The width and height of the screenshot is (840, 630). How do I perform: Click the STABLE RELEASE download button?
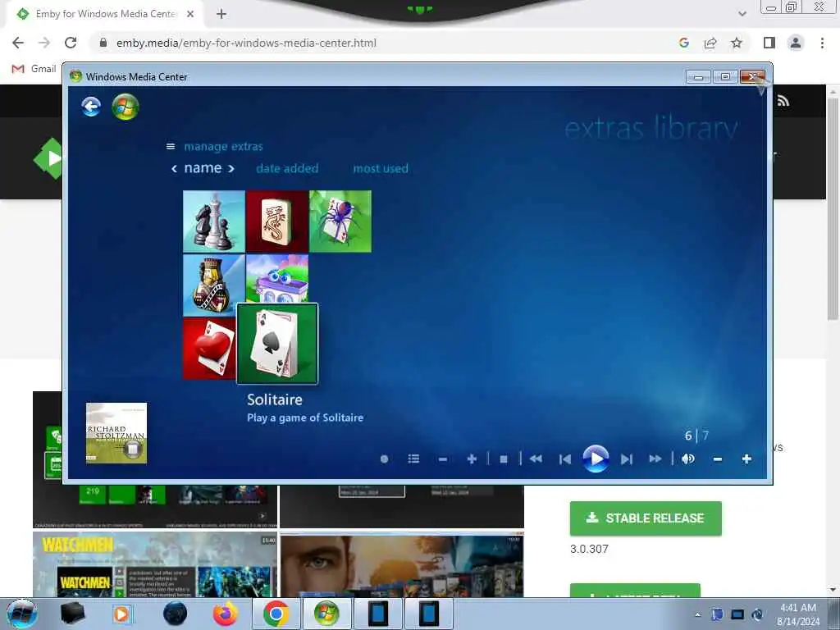pyautogui.click(x=646, y=518)
